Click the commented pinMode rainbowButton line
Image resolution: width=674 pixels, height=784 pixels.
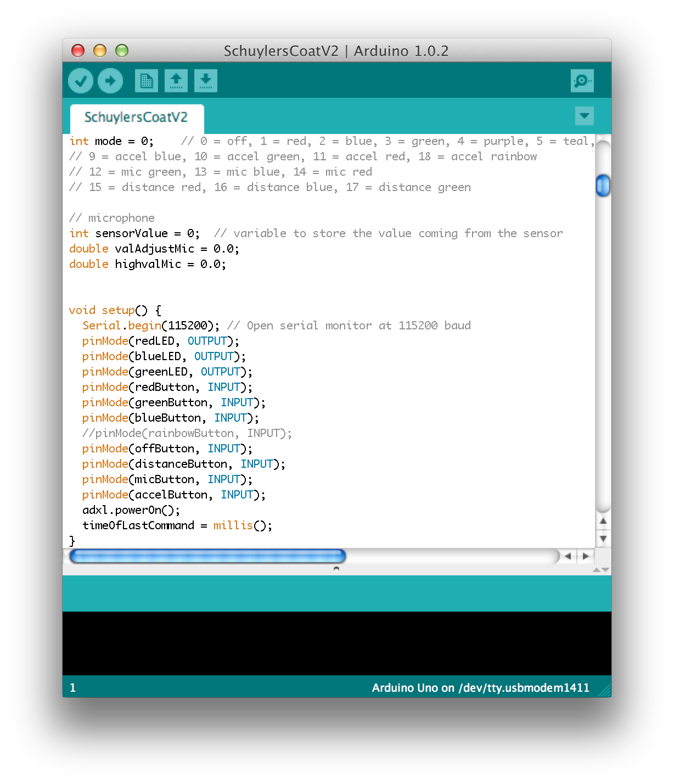point(187,433)
